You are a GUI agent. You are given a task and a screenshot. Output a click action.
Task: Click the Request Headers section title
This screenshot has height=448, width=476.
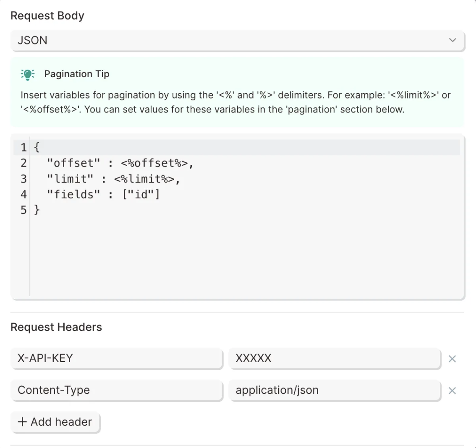[56, 327]
